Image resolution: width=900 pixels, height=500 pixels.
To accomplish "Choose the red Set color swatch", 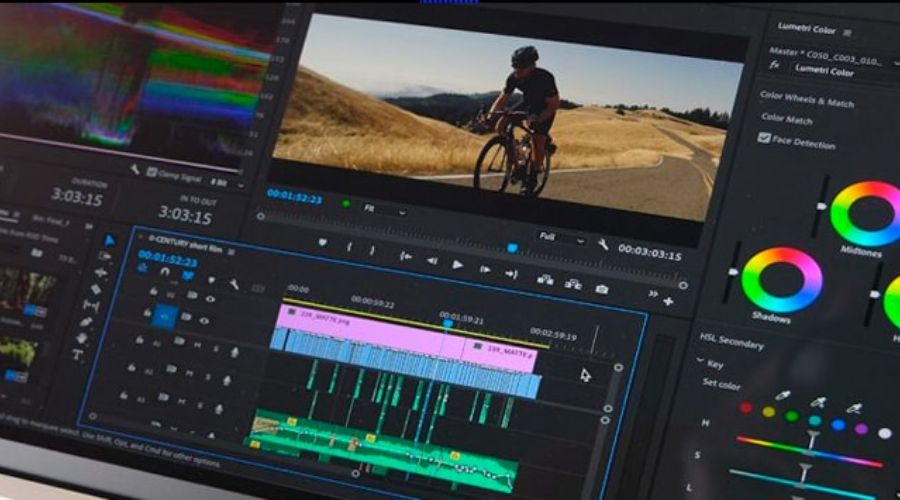I will pyautogui.click(x=746, y=408).
